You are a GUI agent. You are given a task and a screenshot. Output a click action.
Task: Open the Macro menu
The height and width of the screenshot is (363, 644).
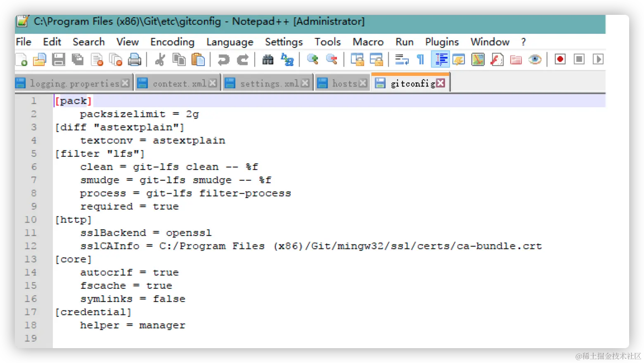tap(368, 42)
